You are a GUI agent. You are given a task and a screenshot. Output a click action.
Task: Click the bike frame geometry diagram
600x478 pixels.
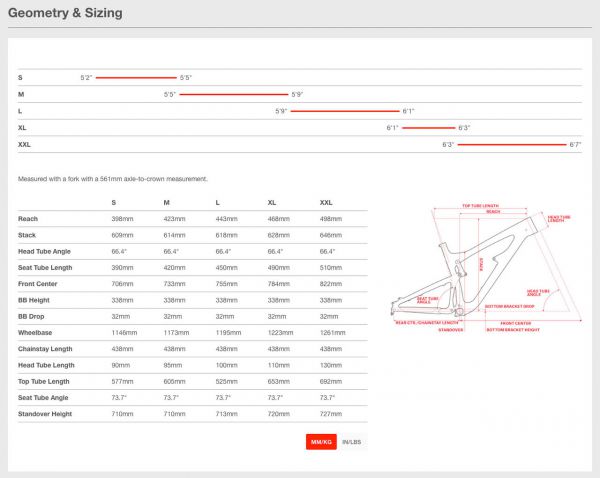486,270
